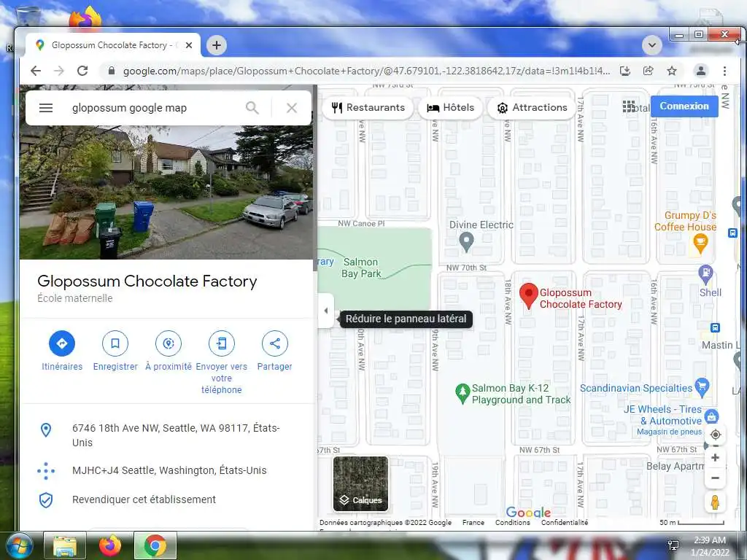Click the École maternelle category text
The height and width of the screenshot is (560, 747).
coord(75,298)
